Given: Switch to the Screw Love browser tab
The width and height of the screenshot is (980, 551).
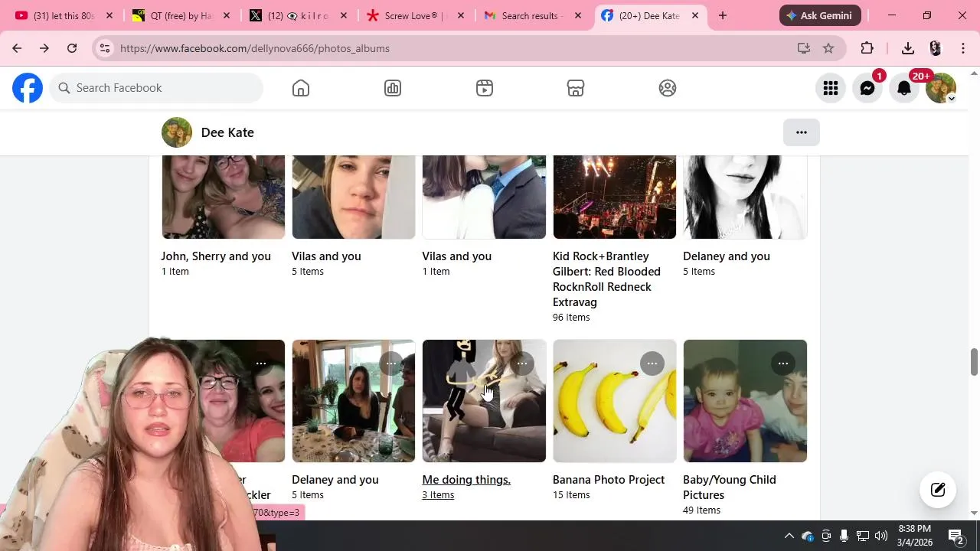Looking at the screenshot, I should click(x=415, y=15).
